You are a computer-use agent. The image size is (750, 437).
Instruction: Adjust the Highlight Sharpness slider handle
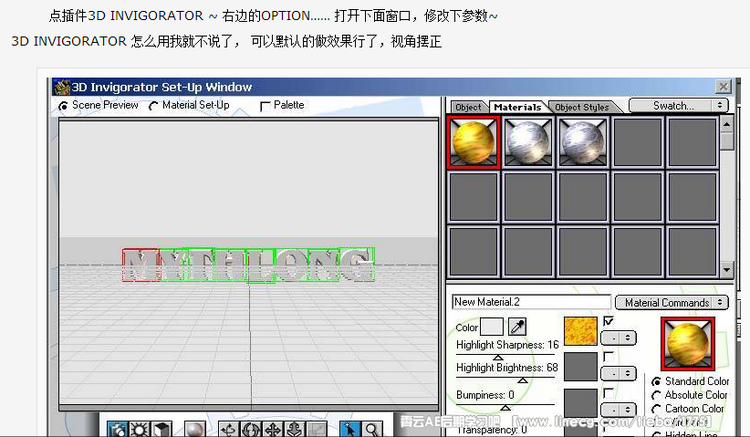(x=498, y=357)
